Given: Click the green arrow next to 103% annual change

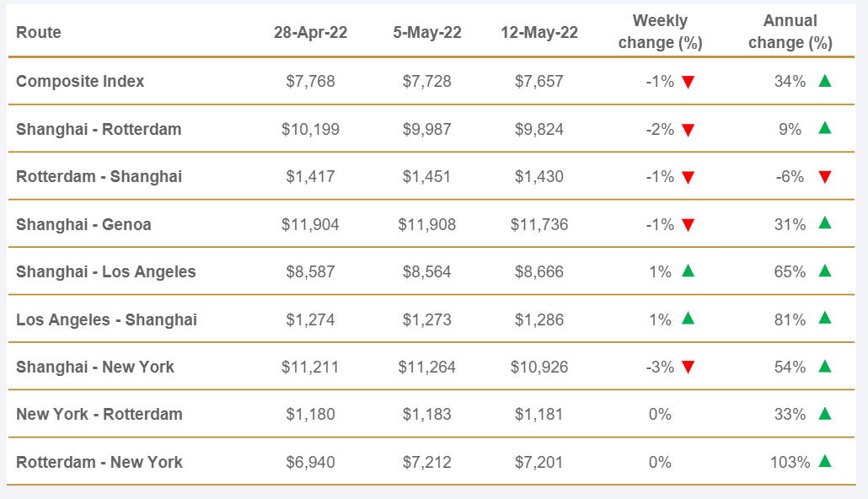Looking at the screenshot, I should (x=825, y=461).
